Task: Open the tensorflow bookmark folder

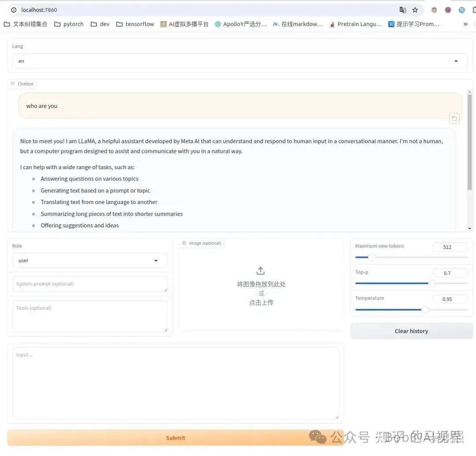Action: (x=135, y=24)
